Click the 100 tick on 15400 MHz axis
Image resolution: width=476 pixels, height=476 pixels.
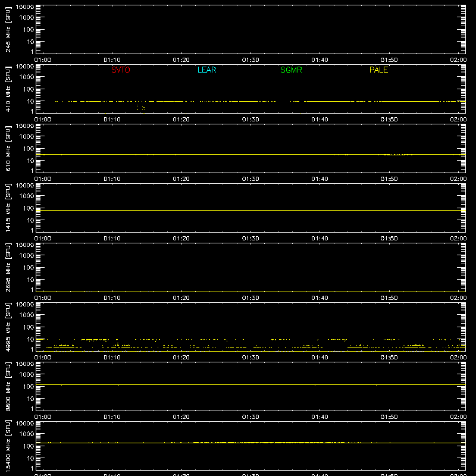[x=29, y=446]
